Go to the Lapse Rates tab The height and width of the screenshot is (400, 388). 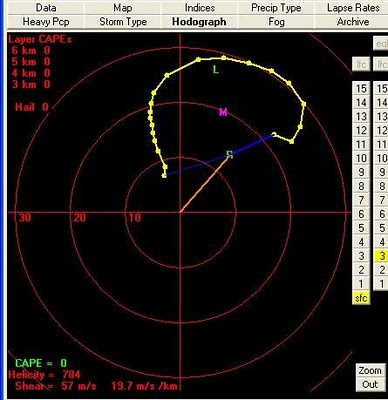(353, 8)
